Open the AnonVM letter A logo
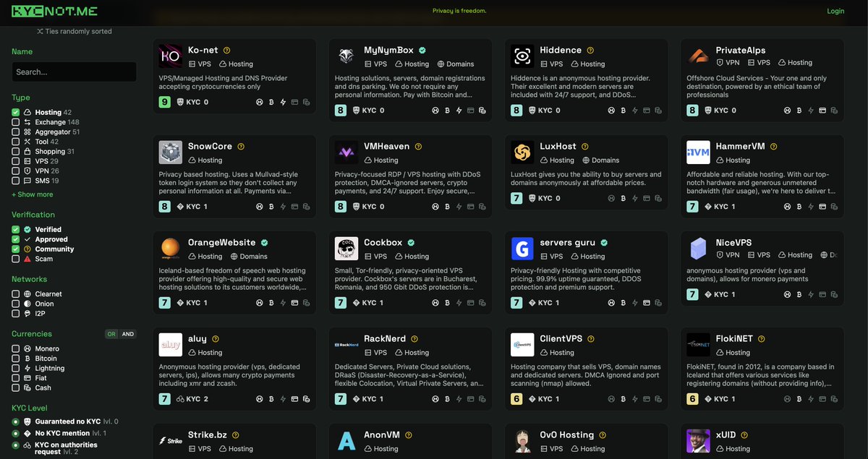Image resolution: width=868 pixels, height=459 pixels. tap(346, 441)
